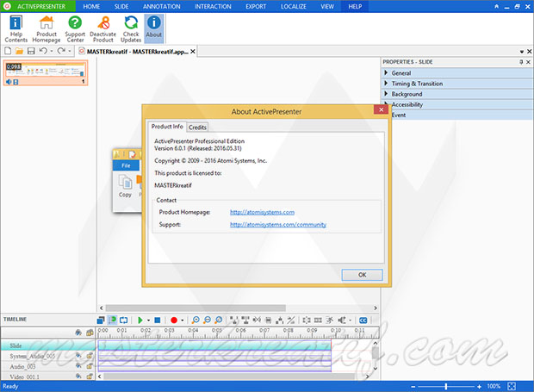Switch to the Credits tab in About dialog
The image size is (534, 392).
197,128
